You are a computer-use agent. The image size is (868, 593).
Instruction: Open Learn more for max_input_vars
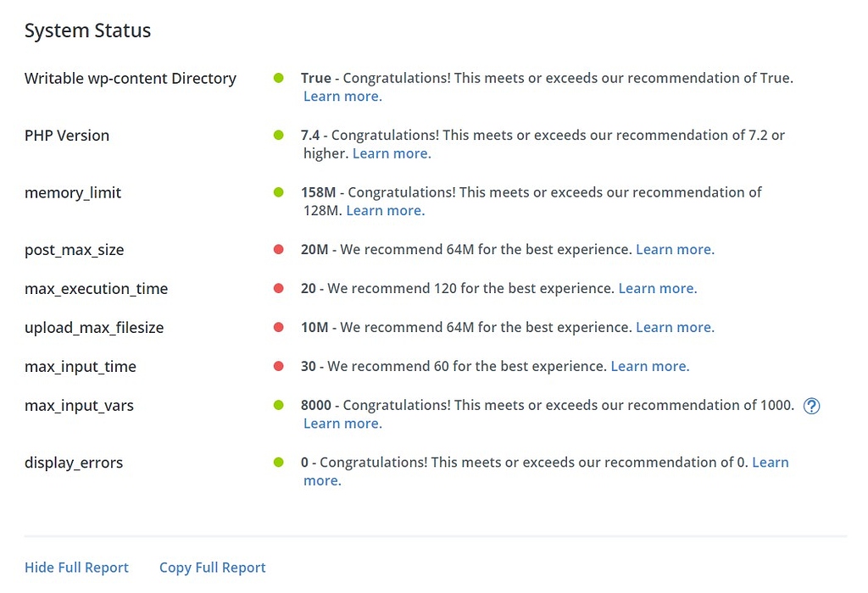[342, 424]
